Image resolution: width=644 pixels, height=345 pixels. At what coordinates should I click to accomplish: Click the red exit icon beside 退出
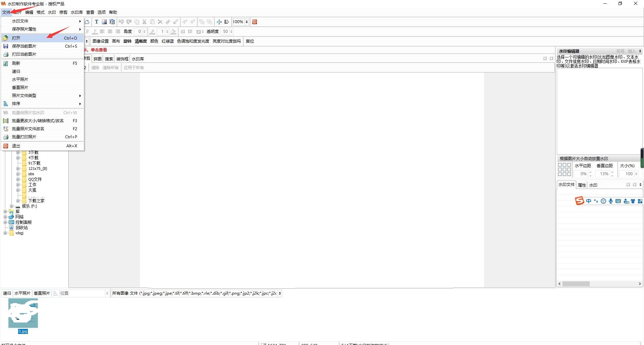[x=6, y=146]
